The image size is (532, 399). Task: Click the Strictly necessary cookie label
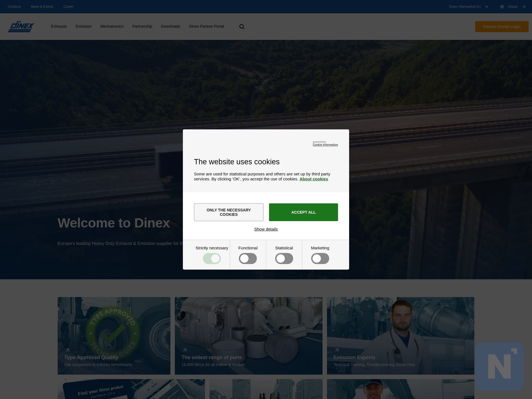tap(212, 248)
